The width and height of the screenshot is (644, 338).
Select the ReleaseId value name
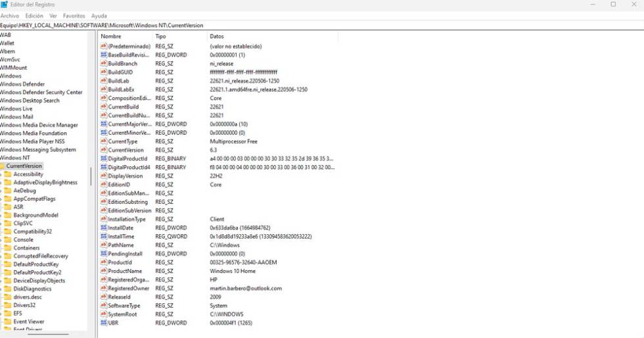coord(119,297)
